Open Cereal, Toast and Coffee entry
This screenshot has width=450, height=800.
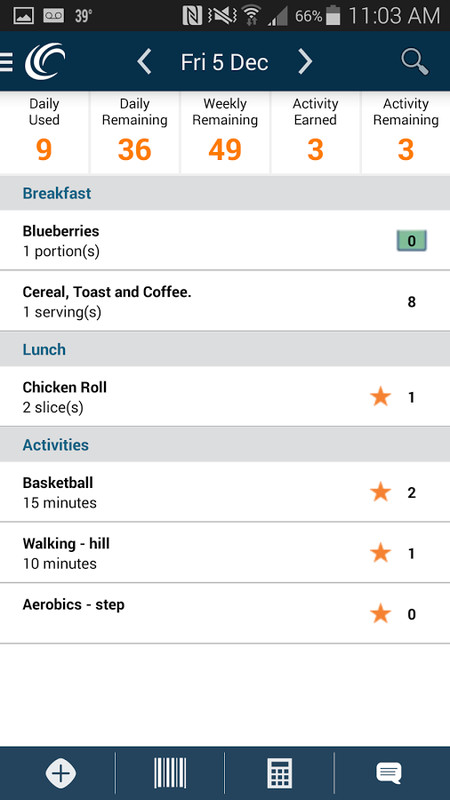225,301
